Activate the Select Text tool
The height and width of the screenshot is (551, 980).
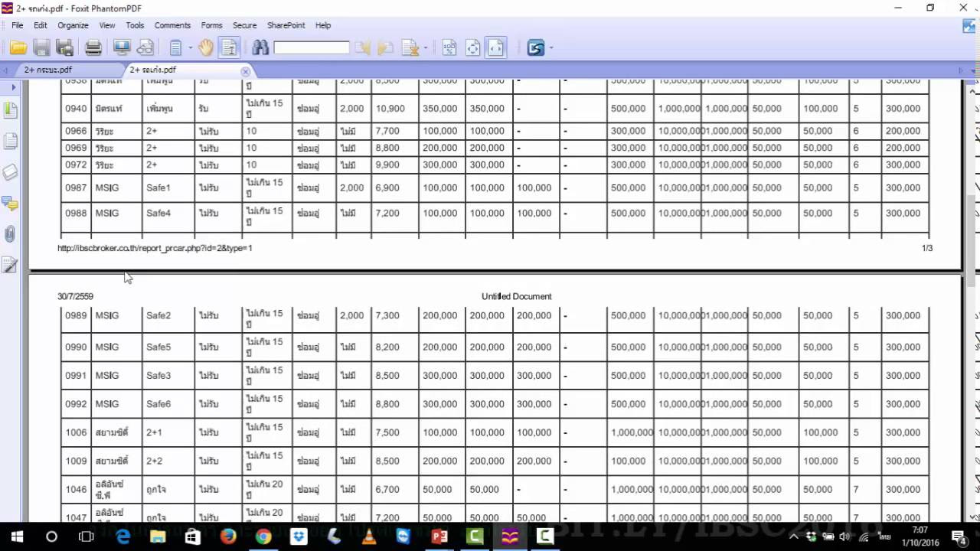point(229,48)
